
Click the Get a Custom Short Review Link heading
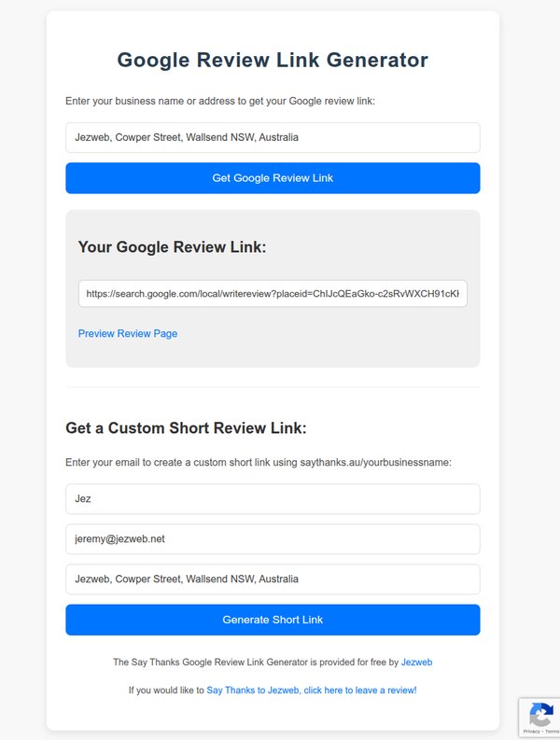186,428
